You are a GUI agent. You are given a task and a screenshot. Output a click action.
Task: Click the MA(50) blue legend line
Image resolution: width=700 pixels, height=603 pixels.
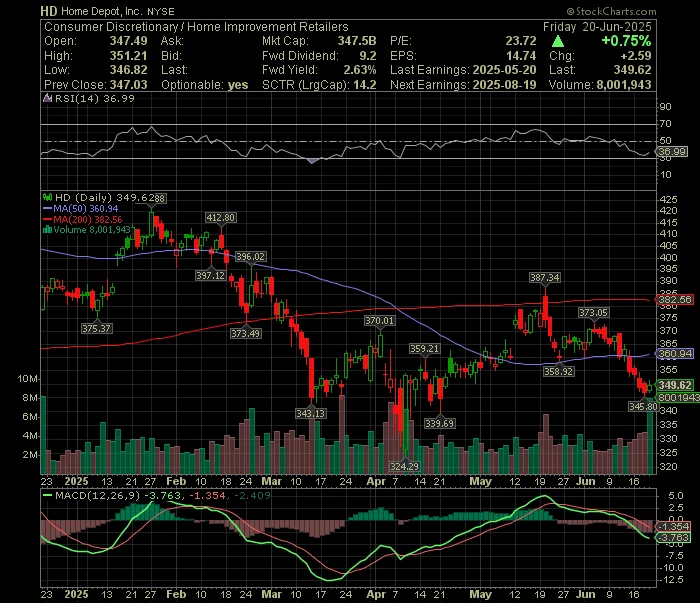point(47,208)
